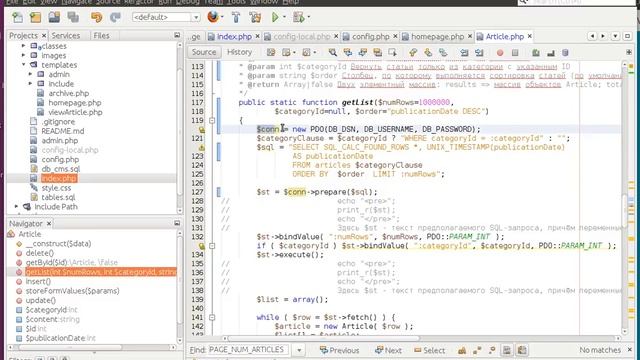The height and width of the screenshot is (360, 640).
Task: Click the Previous Bookmark icon
Action: 413,52
